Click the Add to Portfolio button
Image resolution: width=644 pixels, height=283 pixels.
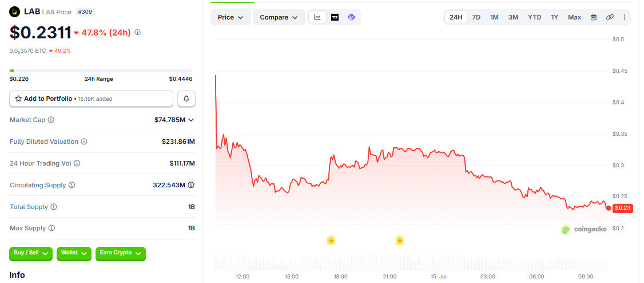click(x=91, y=99)
